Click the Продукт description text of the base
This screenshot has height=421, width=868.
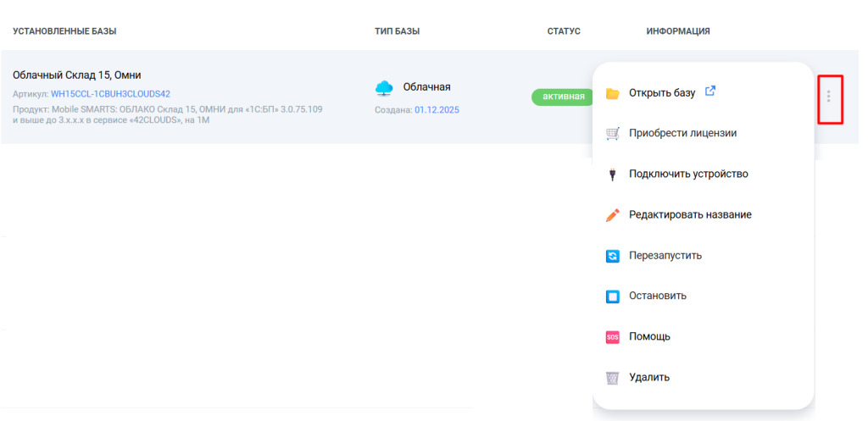pos(167,115)
